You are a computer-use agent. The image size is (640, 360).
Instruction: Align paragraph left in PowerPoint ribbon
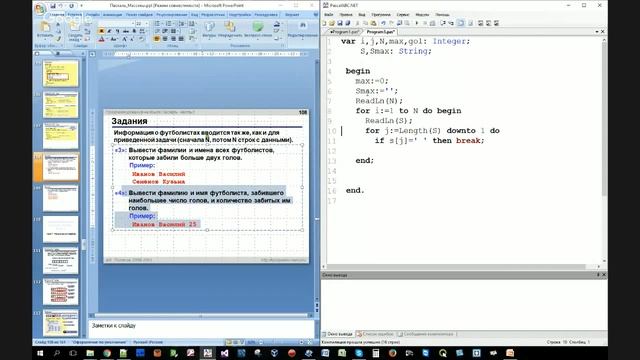[156, 39]
